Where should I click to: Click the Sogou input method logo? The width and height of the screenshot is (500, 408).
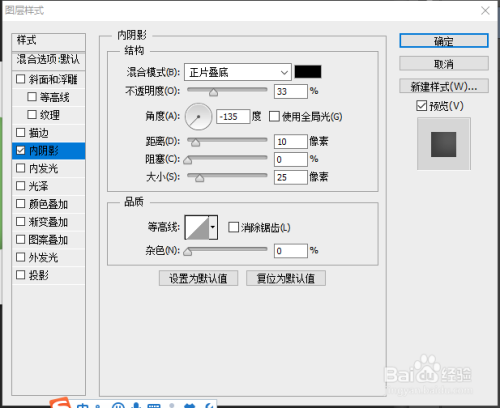point(61,403)
